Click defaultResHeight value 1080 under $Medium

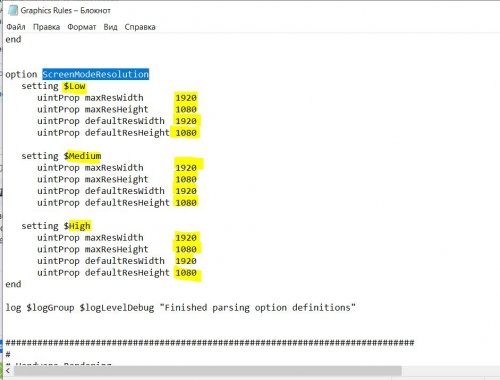click(x=186, y=203)
